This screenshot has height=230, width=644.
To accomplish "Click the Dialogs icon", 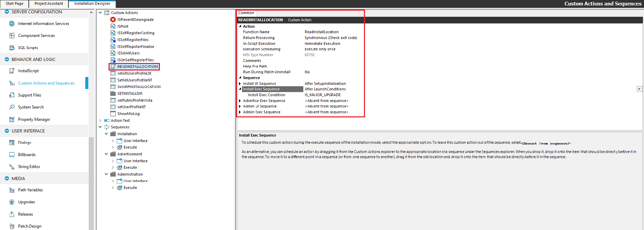I will click(x=12, y=143).
